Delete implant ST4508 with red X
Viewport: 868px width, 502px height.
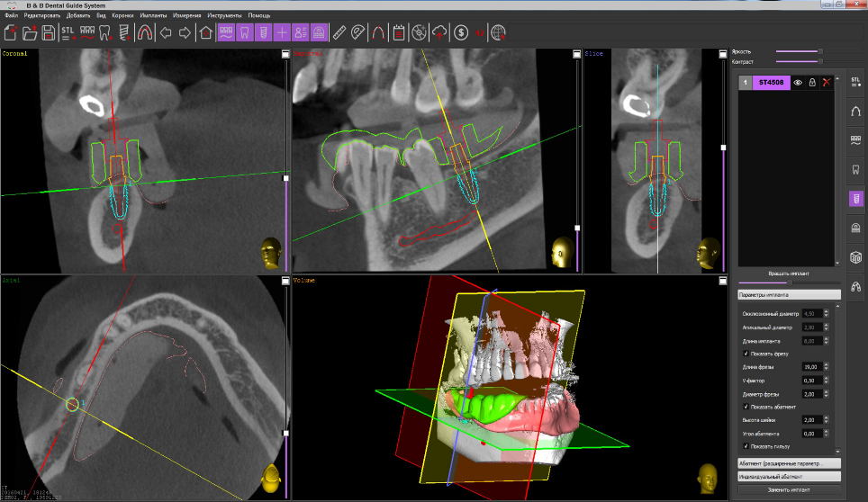(x=827, y=83)
